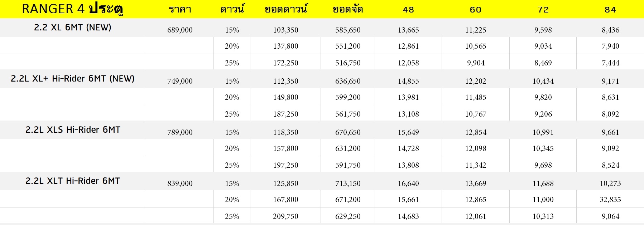The height and width of the screenshot is (225, 644).
Task: Select the ราคา column header
Action: [x=180, y=10]
